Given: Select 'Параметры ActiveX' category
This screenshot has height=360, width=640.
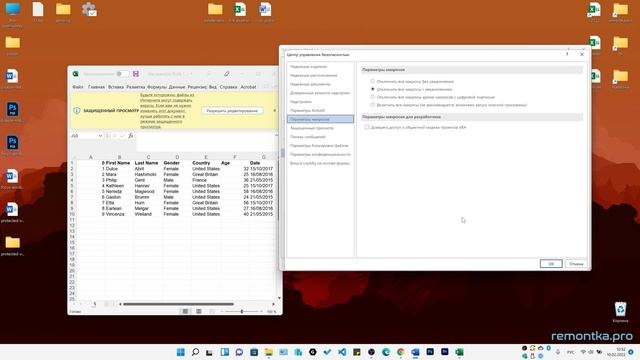Looking at the screenshot, I should [320, 111].
